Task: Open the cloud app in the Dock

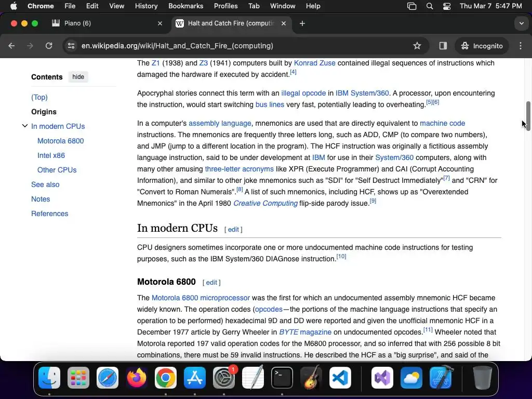Action: point(411,378)
